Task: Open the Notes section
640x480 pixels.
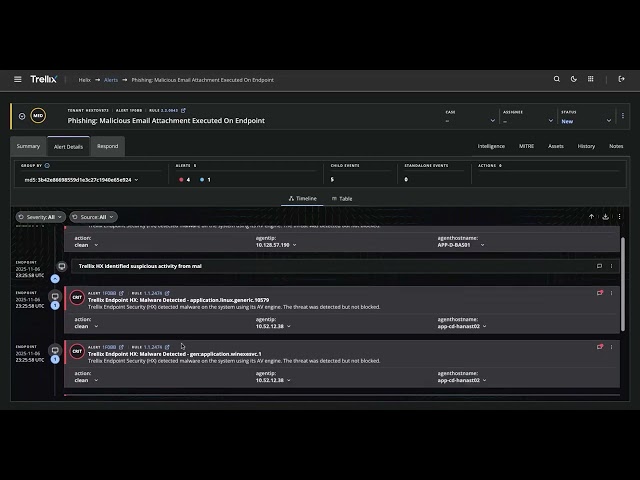Action: pyautogui.click(x=616, y=146)
